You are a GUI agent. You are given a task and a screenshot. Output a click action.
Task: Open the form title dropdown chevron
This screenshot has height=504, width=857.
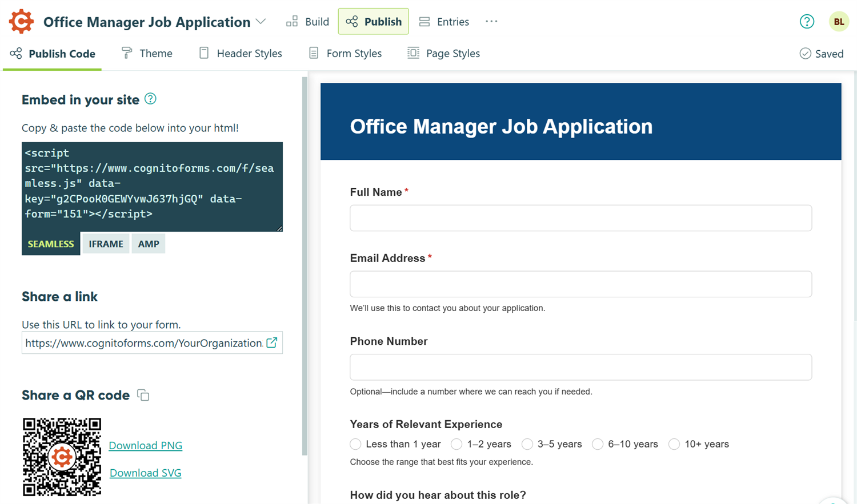point(261,22)
